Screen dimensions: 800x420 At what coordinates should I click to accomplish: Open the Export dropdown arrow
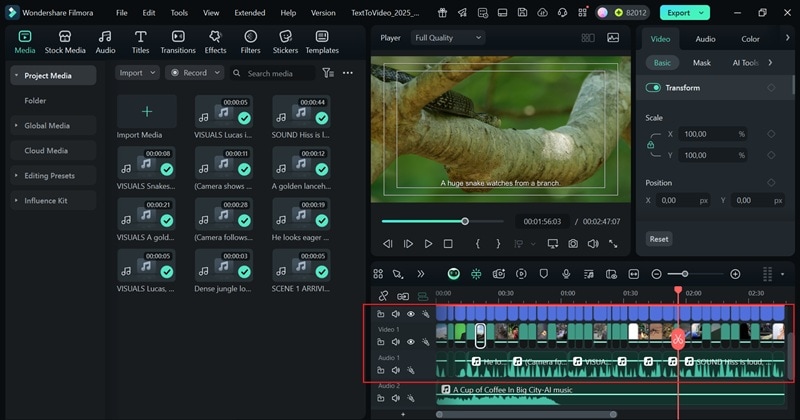[702, 13]
